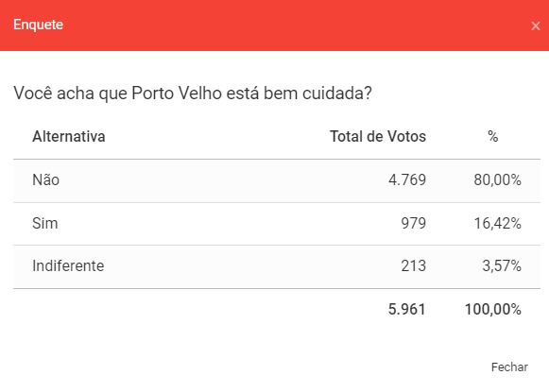Close the Enquete dialog with X icon
Image resolution: width=549 pixels, height=392 pixels.
[x=536, y=26]
